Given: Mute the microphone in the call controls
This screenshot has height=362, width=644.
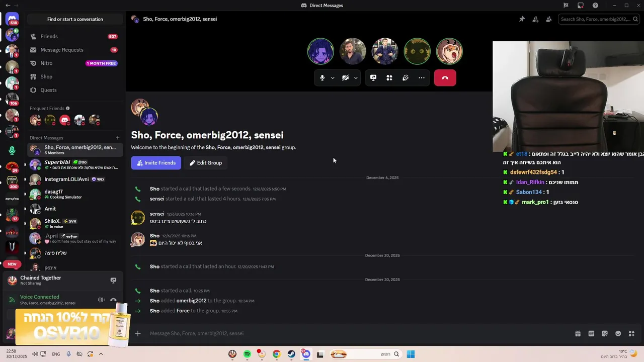Looking at the screenshot, I should point(323,78).
